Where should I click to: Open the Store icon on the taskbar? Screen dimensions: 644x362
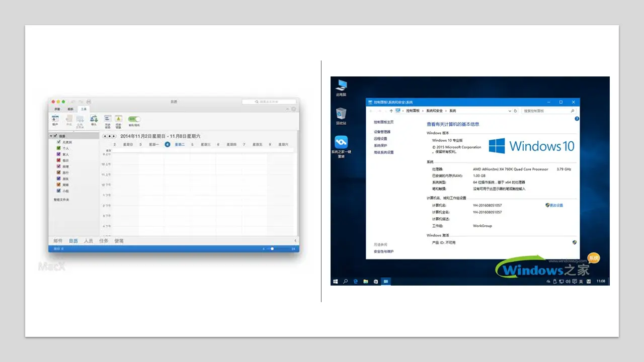coord(375,281)
